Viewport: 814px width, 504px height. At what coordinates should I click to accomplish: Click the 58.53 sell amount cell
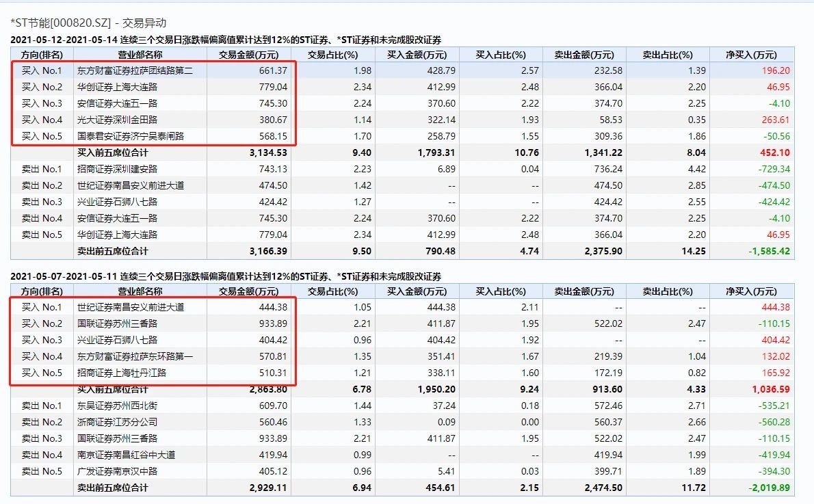point(610,120)
